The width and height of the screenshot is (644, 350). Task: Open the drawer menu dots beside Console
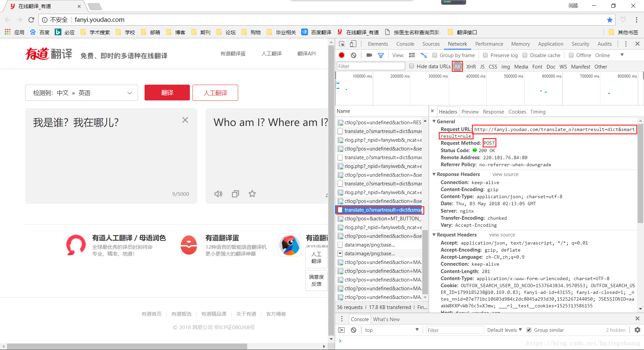342,319
